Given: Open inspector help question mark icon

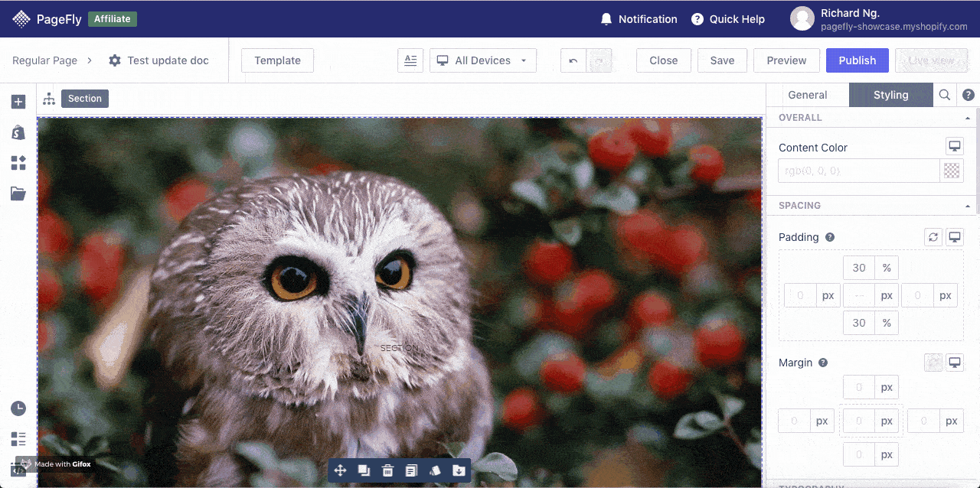Looking at the screenshot, I should [969, 95].
